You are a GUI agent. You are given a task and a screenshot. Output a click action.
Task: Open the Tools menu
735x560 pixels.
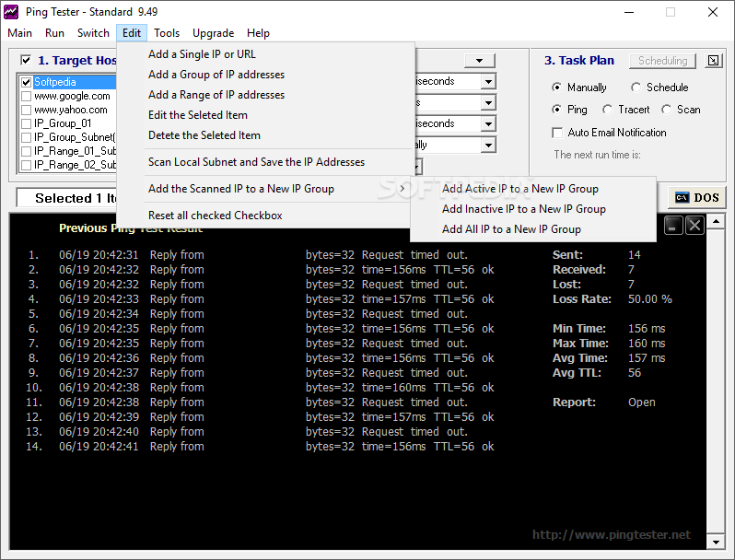pos(167,33)
